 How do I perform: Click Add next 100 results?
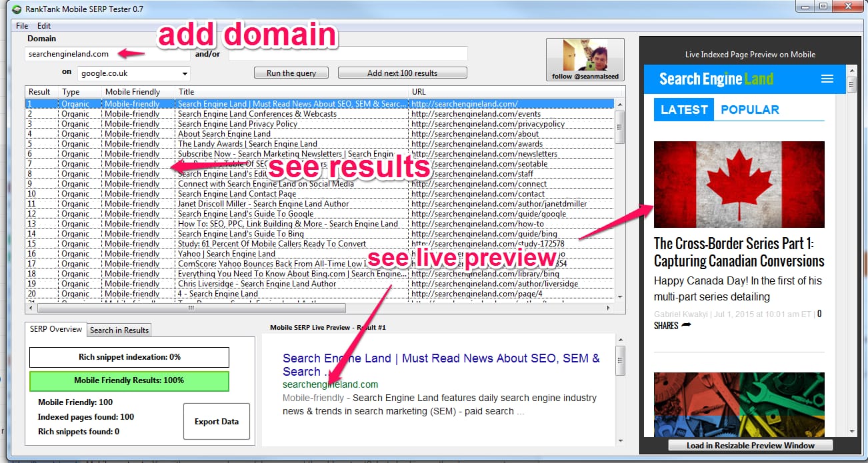[402, 73]
